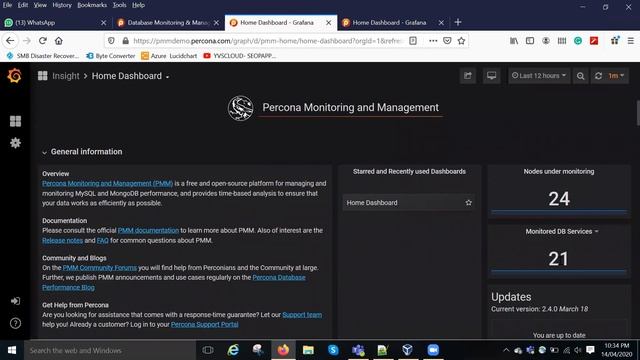Viewport: 640px width, 360px height.
Task: Click the browser Reload button
Action: [x=43, y=41]
